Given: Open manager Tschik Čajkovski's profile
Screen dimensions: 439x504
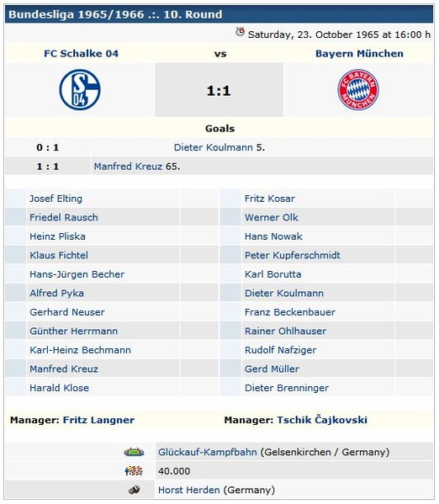Looking at the screenshot, I should point(322,420).
